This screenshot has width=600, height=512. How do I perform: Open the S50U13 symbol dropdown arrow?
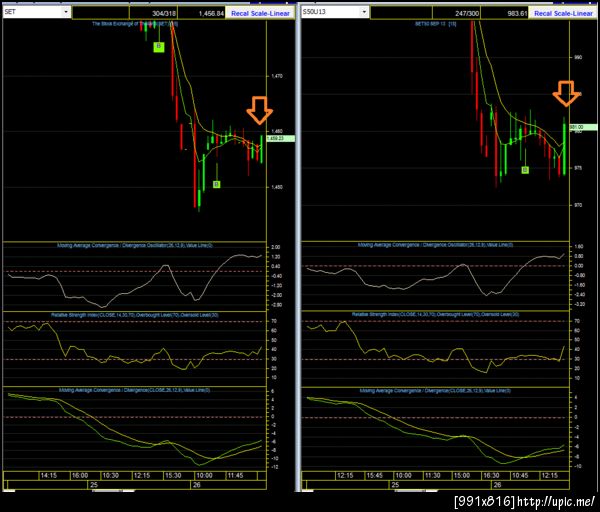point(364,12)
